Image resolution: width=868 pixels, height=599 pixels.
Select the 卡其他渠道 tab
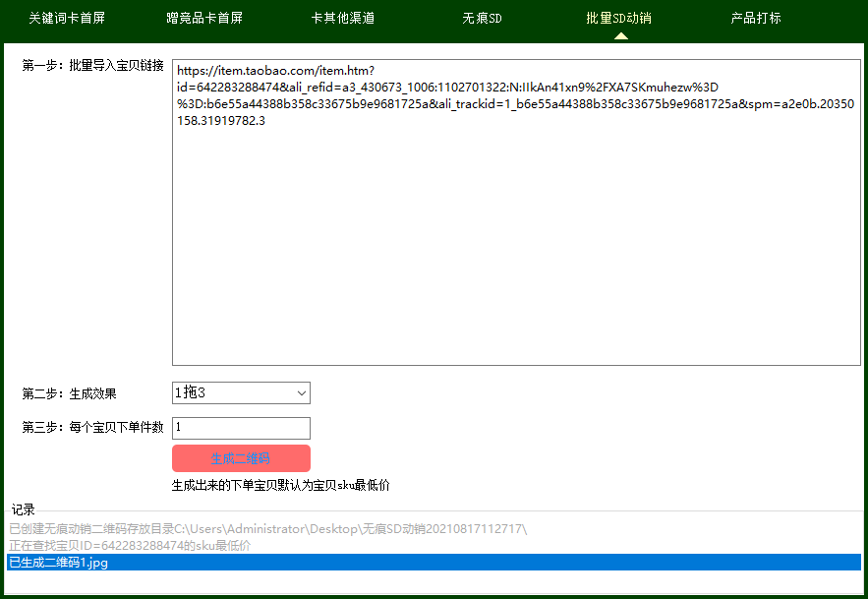click(x=342, y=18)
